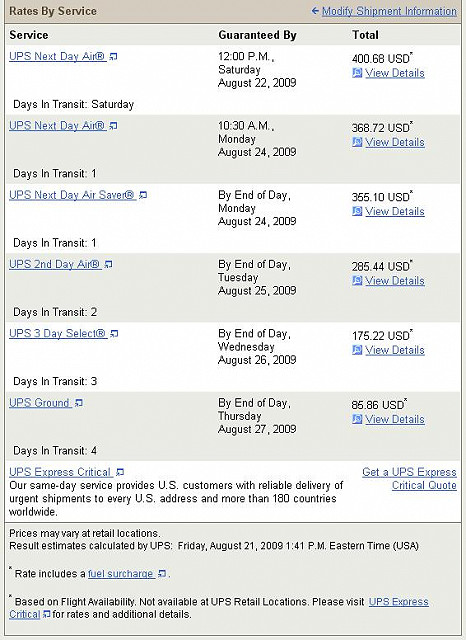
Task: Click the details icon beside the 355.10 USD rate
Action: (x=357, y=211)
